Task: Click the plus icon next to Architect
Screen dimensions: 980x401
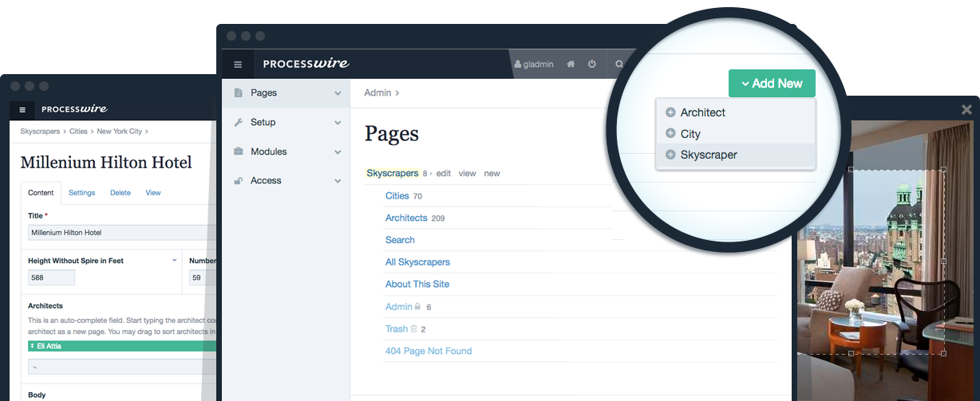Action: 670,113
